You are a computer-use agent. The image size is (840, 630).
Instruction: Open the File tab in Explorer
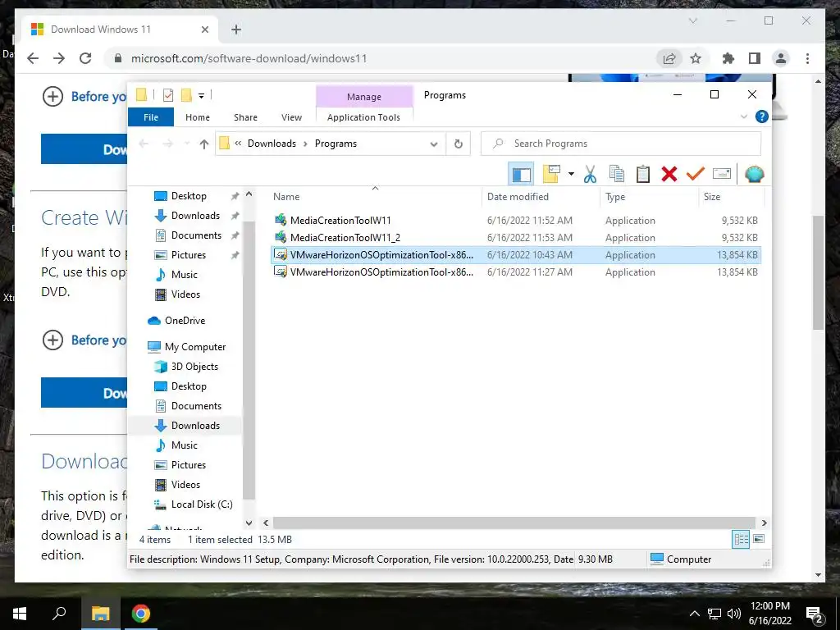click(151, 117)
